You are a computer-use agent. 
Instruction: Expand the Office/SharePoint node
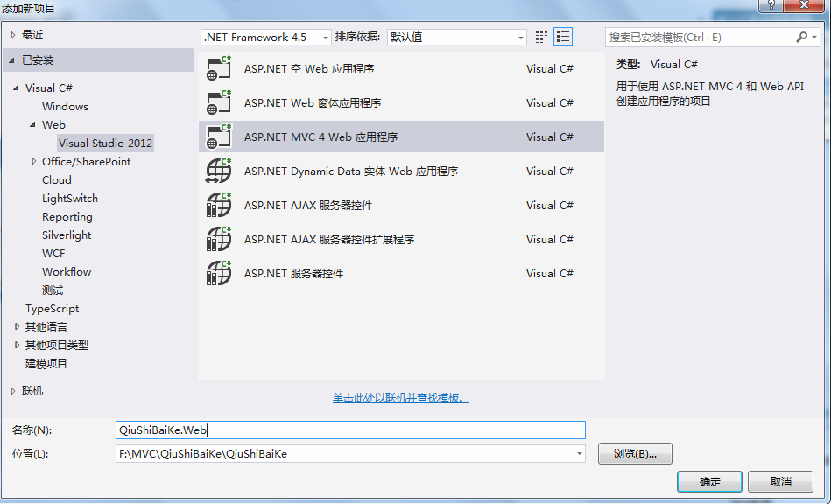(x=34, y=162)
